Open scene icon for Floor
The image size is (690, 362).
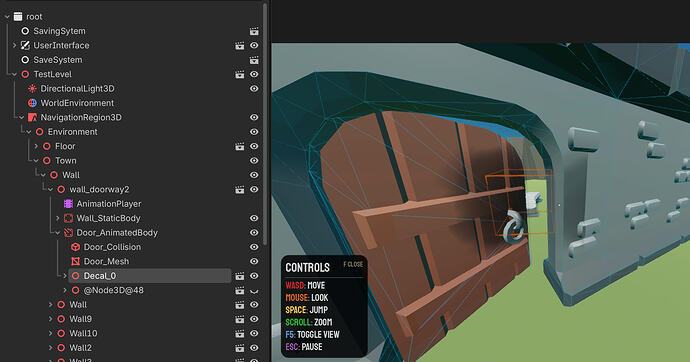click(239, 146)
